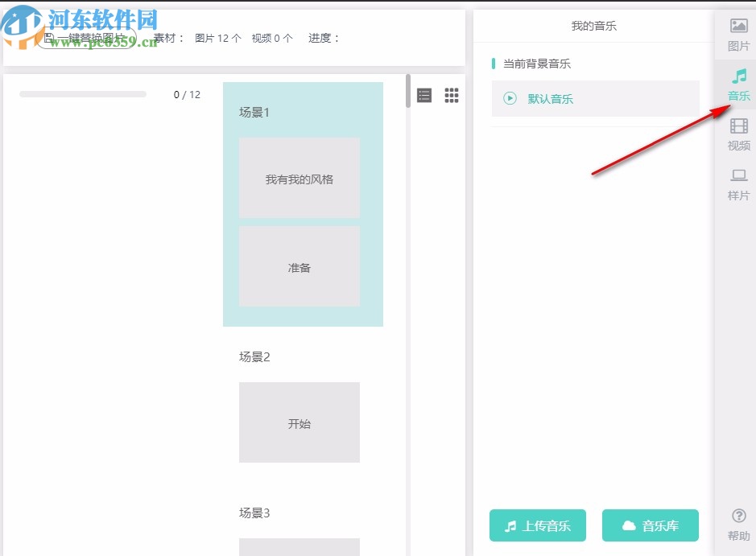Open the 我的音乐 panel header

click(595, 25)
